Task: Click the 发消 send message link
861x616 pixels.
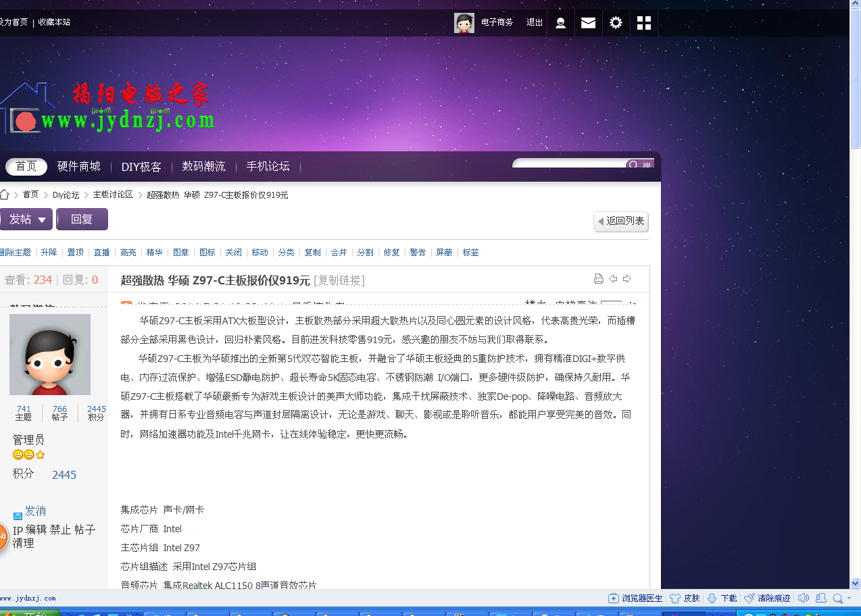Action: click(35, 511)
